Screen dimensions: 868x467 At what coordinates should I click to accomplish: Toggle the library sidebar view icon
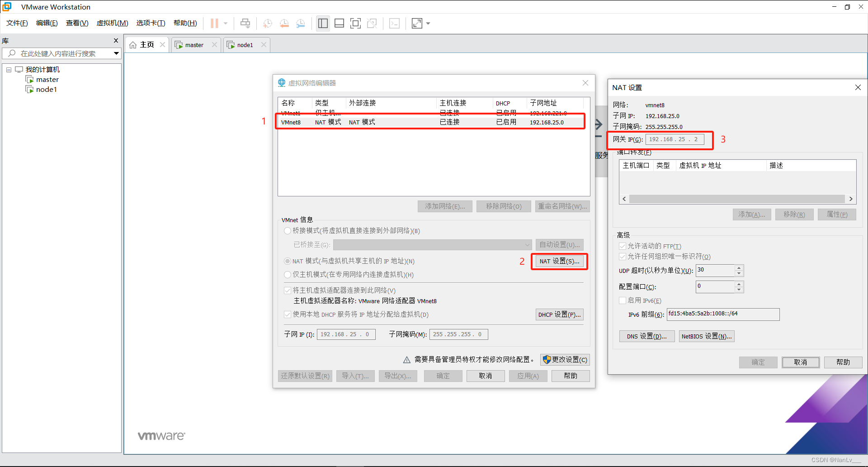tap(323, 23)
